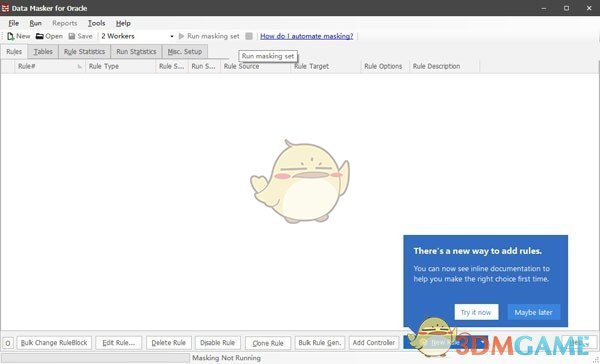Switch to the Tables tab
Screen dimensions: 600x364
43,52
